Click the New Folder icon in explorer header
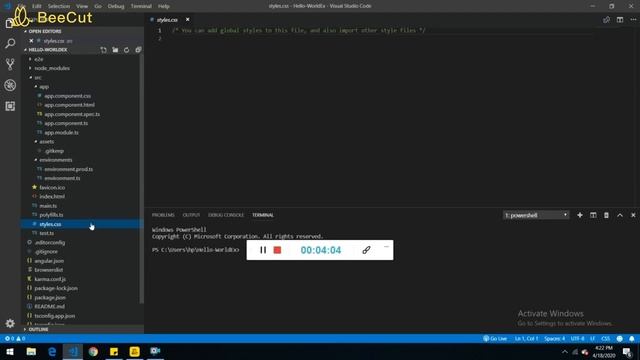 115,50
